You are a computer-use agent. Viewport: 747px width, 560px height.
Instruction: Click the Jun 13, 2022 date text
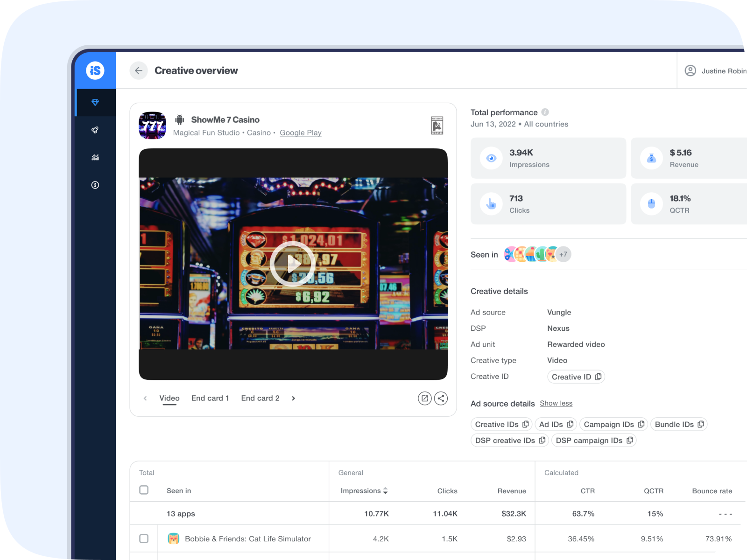(493, 124)
